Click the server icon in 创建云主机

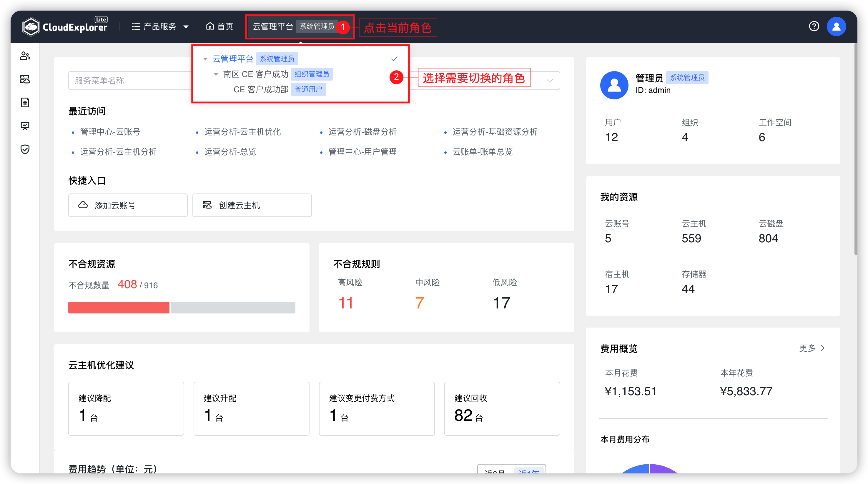click(x=207, y=205)
